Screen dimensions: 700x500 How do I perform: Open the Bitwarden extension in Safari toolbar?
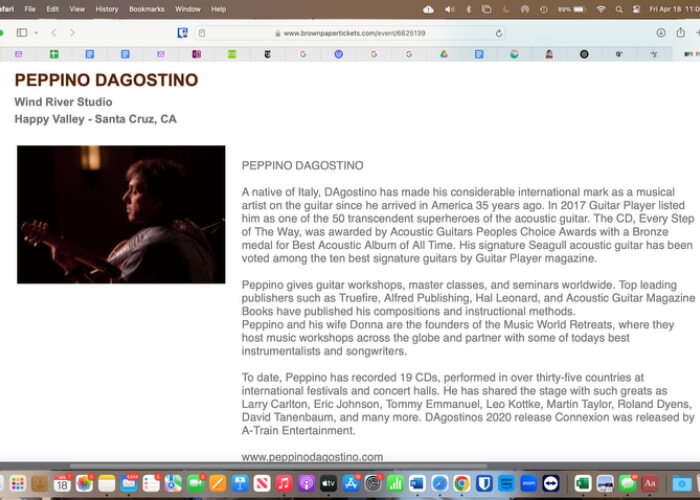(182, 33)
